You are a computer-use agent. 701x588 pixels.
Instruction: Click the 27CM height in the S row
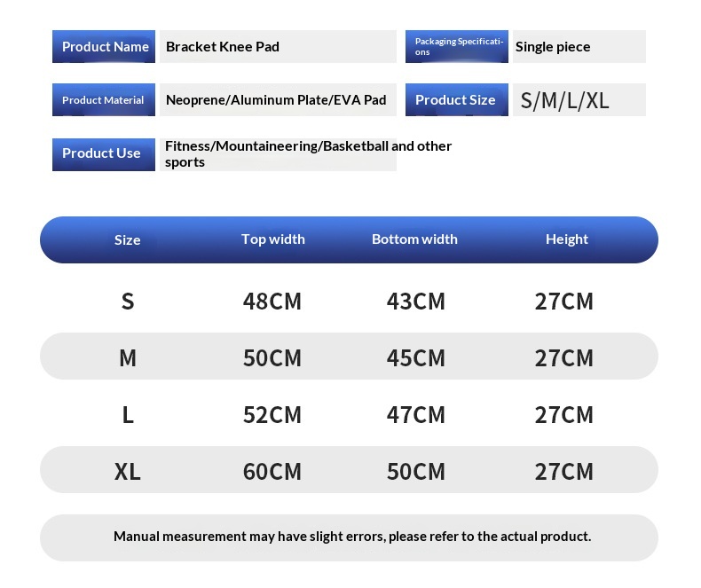pos(564,302)
